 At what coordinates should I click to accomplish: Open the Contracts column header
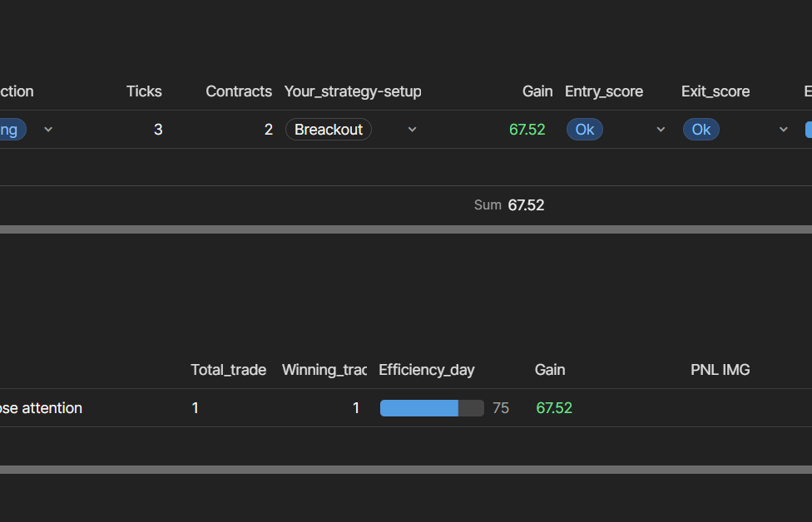pos(239,91)
